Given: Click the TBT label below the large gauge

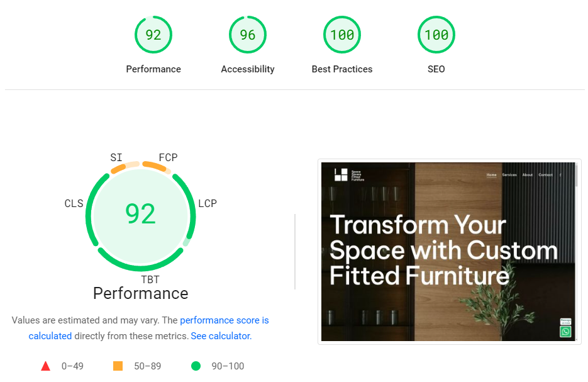Looking at the screenshot, I should click(150, 279).
